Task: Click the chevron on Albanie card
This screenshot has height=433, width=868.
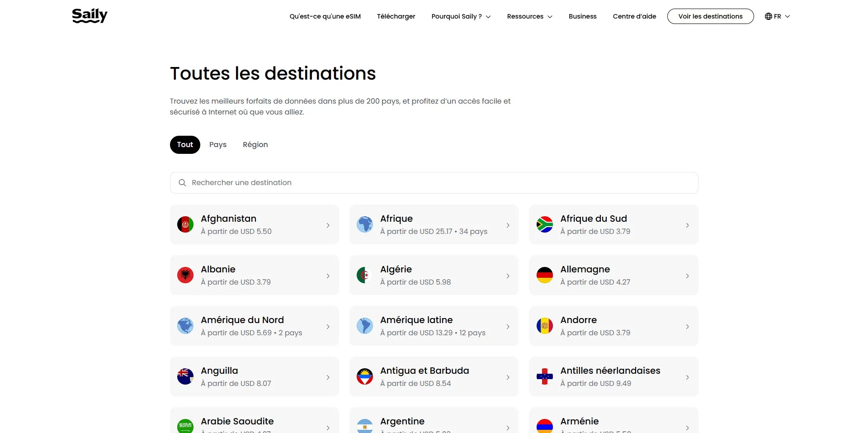Action: pyautogui.click(x=328, y=276)
